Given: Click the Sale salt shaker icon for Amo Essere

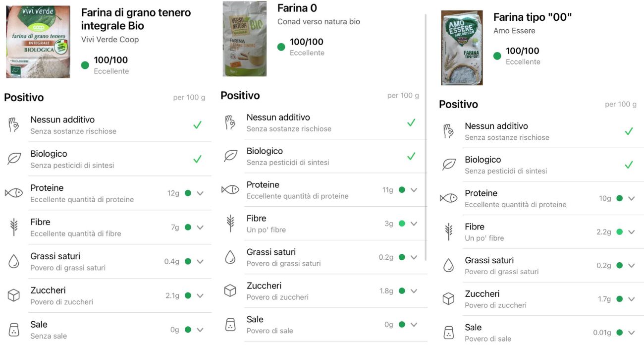Looking at the screenshot, I should coord(448,332).
